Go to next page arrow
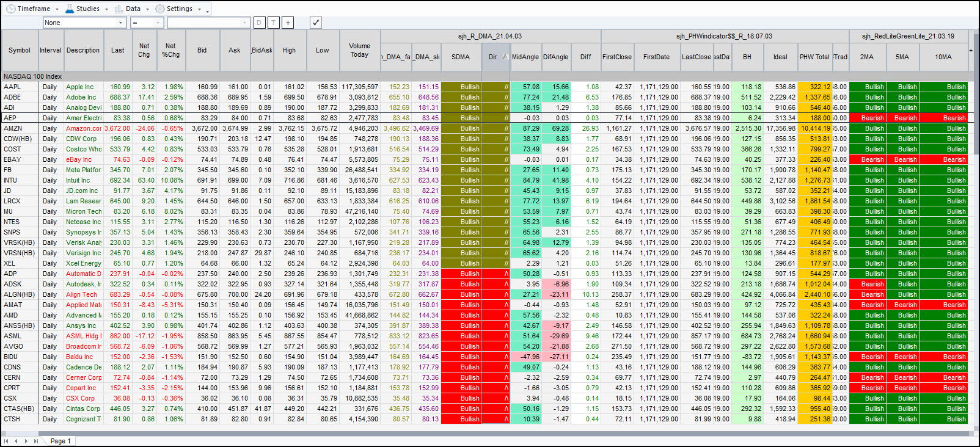The image size is (980, 447). (x=26, y=441)
